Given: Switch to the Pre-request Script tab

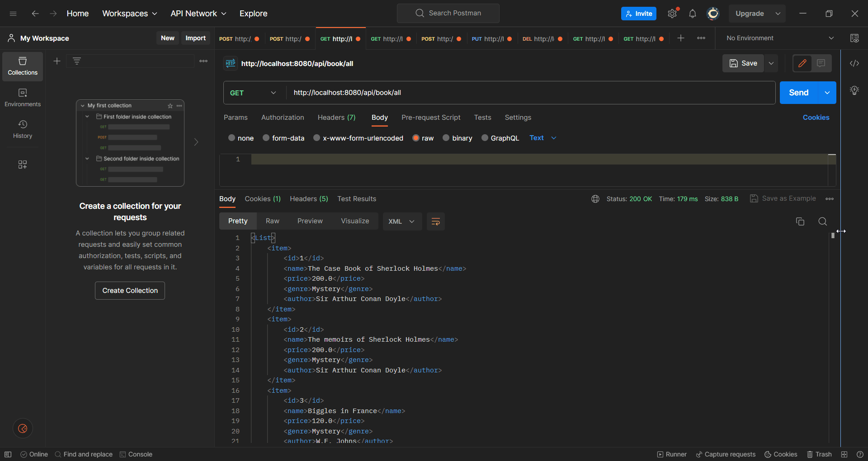Looking at the screenshot, I should [430, 118].
